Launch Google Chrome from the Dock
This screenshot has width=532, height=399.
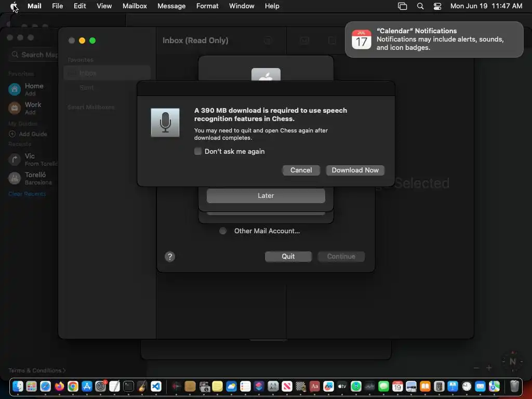73,386
